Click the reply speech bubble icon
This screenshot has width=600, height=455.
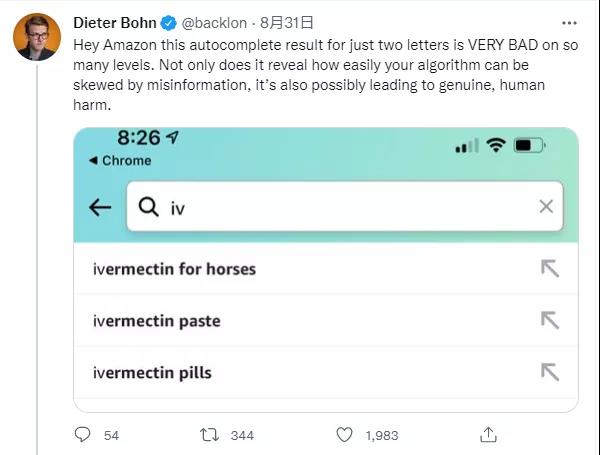pos(84,435)
